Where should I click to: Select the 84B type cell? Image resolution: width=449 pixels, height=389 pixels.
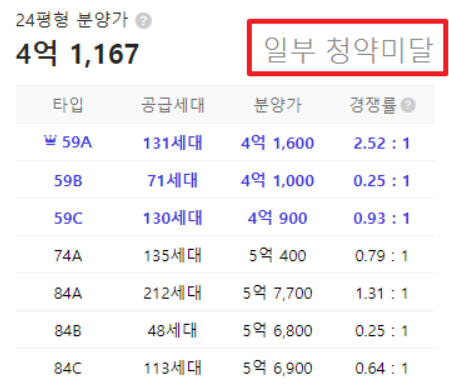click(x=68, y=331)
